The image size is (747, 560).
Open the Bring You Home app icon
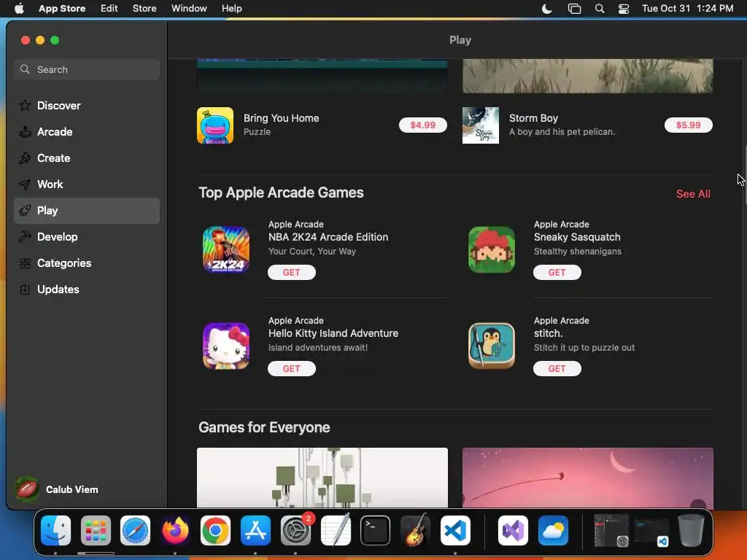(x=215, y=125)
